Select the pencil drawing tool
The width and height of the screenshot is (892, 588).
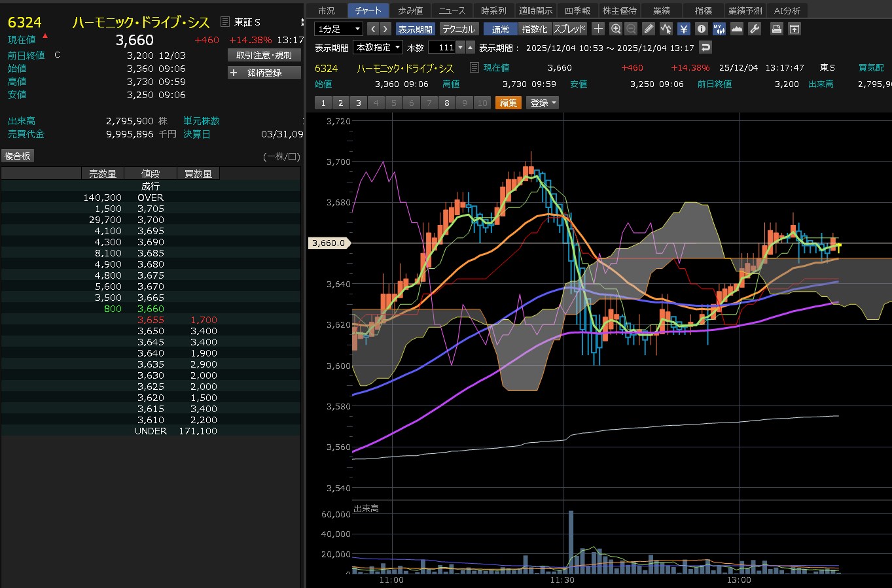click(649, 29)
